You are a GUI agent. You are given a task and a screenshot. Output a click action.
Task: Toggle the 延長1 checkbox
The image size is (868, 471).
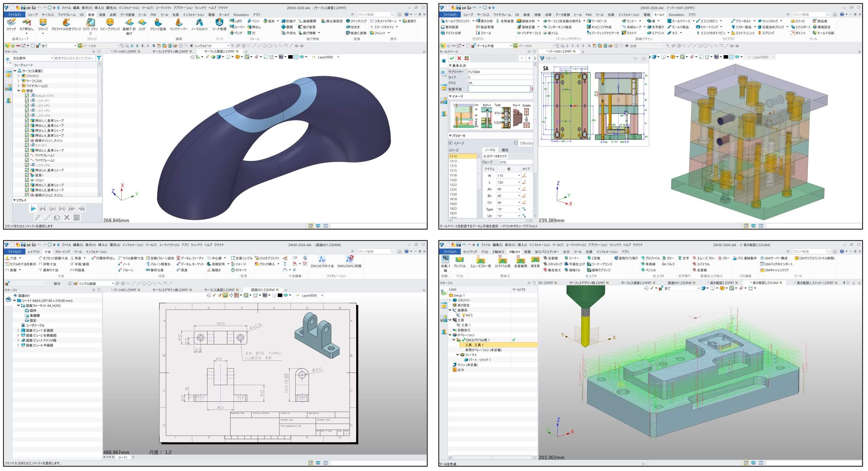[x=27, y=175]
